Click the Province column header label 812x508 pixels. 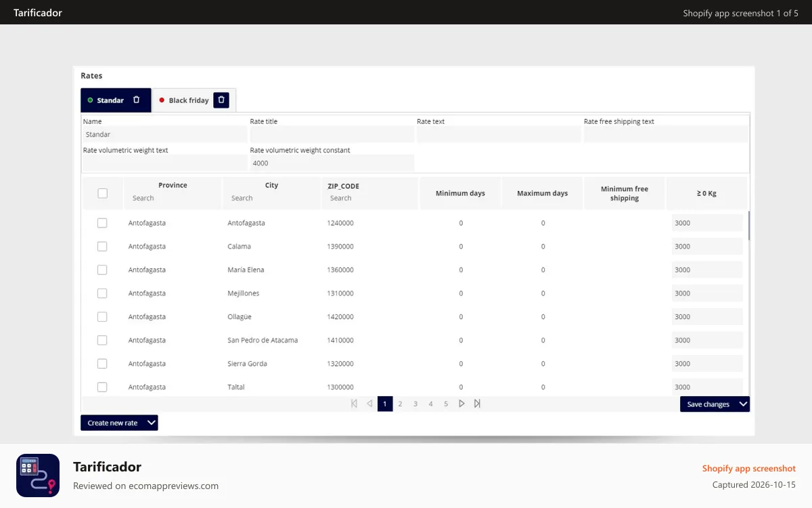point(173,185)
